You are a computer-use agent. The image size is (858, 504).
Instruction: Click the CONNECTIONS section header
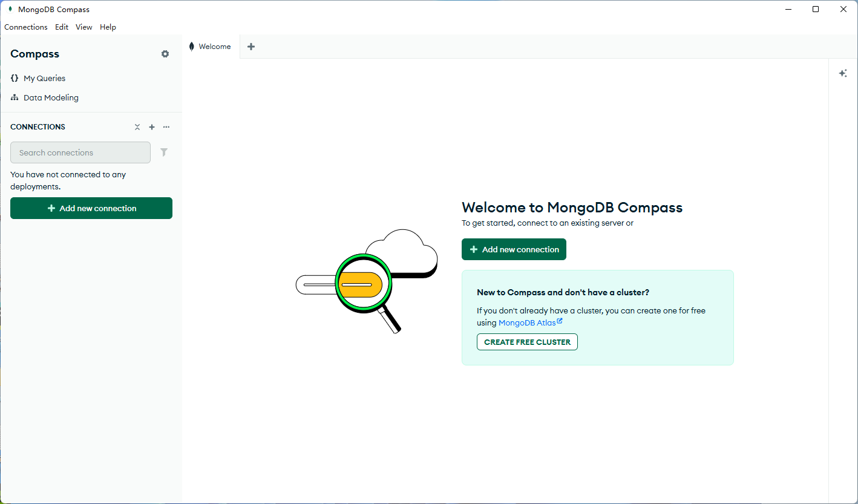pos(38,127)
